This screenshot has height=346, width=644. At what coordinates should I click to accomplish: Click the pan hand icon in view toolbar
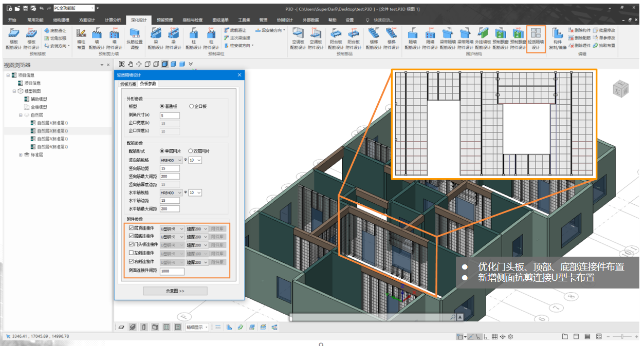(131, 64)
